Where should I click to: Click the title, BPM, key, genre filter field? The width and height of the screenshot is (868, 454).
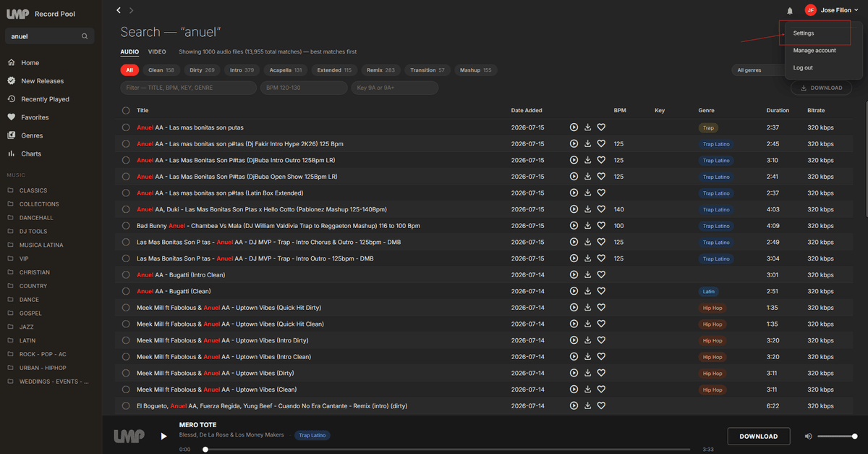[188, 88]
